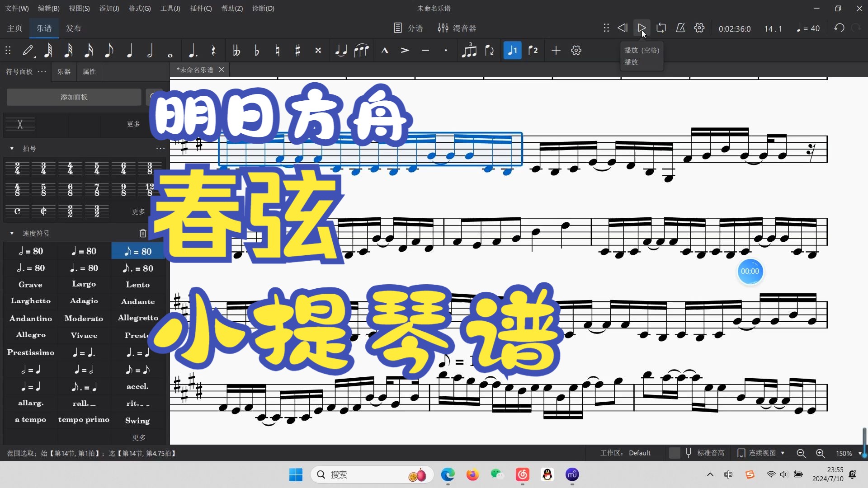Switch to voice 2
868x488 pixels.
coord(533,51)
